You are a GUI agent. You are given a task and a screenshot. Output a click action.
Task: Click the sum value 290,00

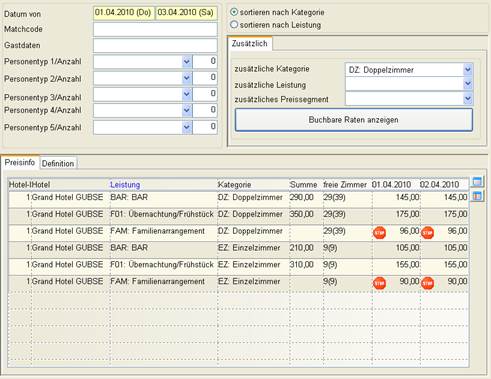302,197
